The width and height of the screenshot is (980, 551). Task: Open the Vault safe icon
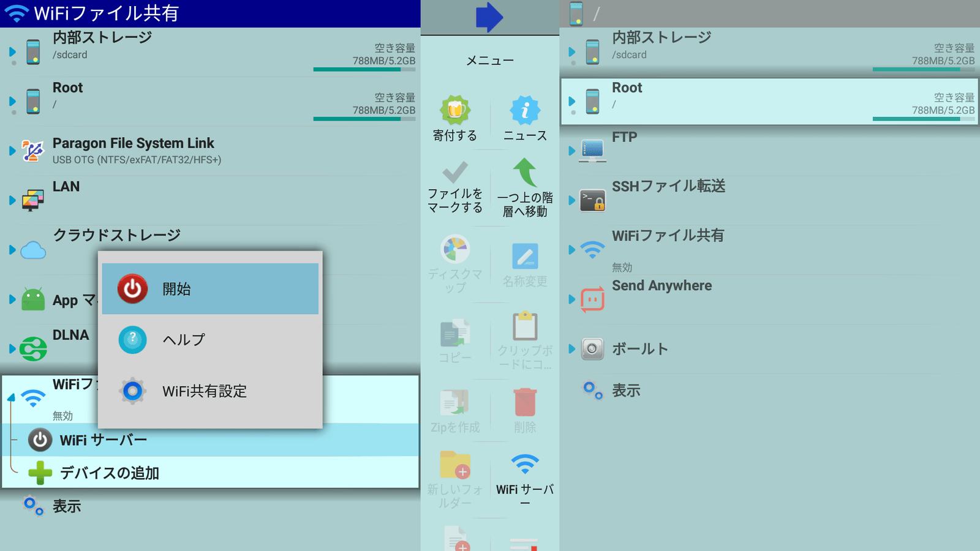click(592, 349)
